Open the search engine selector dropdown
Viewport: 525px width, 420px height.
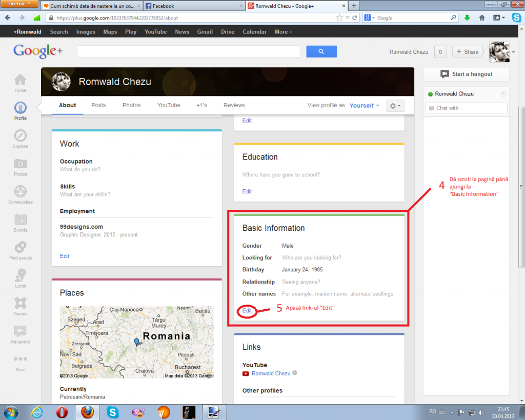coord(369,18)
